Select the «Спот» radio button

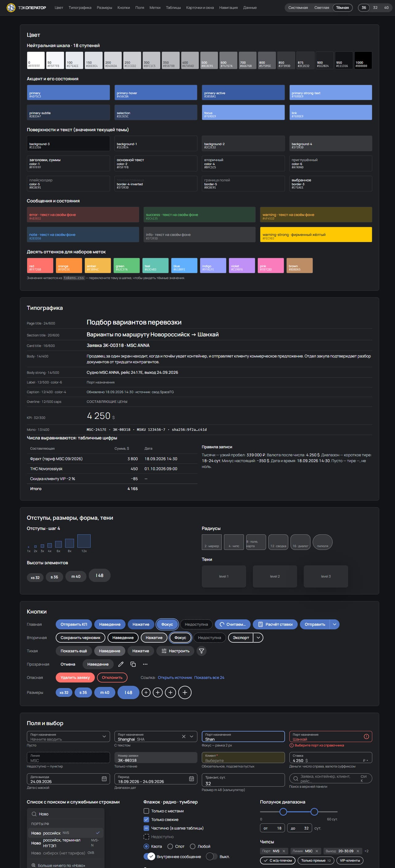click(170, 846)
